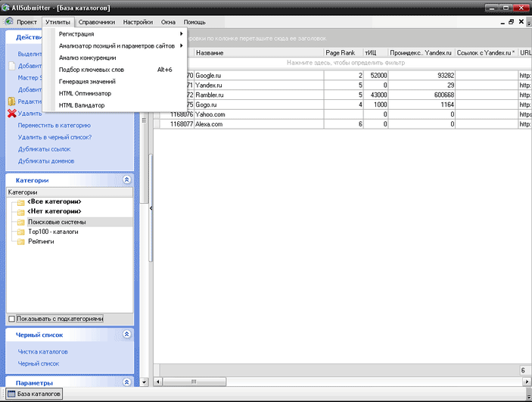Image resolution: width=532 pixels, height=402 pixels.
Task: Click horizontal scrollbar right arrow
Action: coord(527,382)
